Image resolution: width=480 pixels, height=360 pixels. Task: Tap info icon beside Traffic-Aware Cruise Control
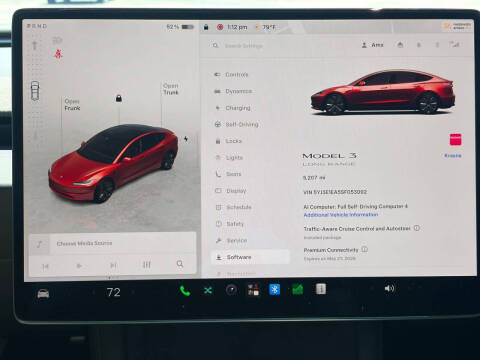pos(417,228)
